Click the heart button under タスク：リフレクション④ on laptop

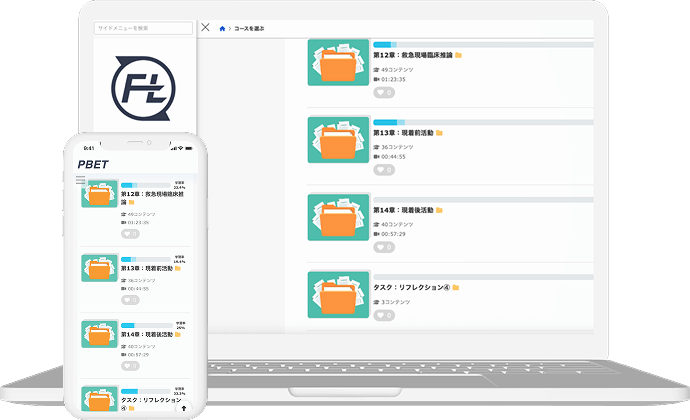(x=383, y=314)
